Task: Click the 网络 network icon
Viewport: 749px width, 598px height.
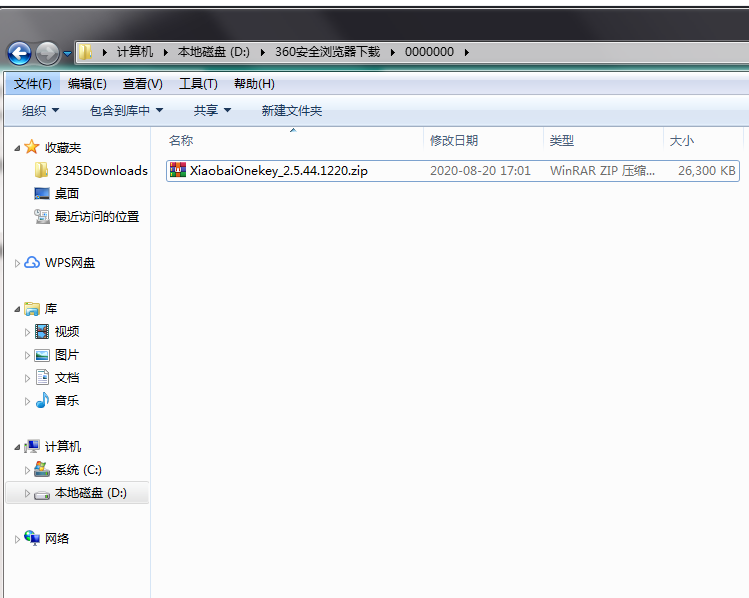Action: tap(32, 538)
